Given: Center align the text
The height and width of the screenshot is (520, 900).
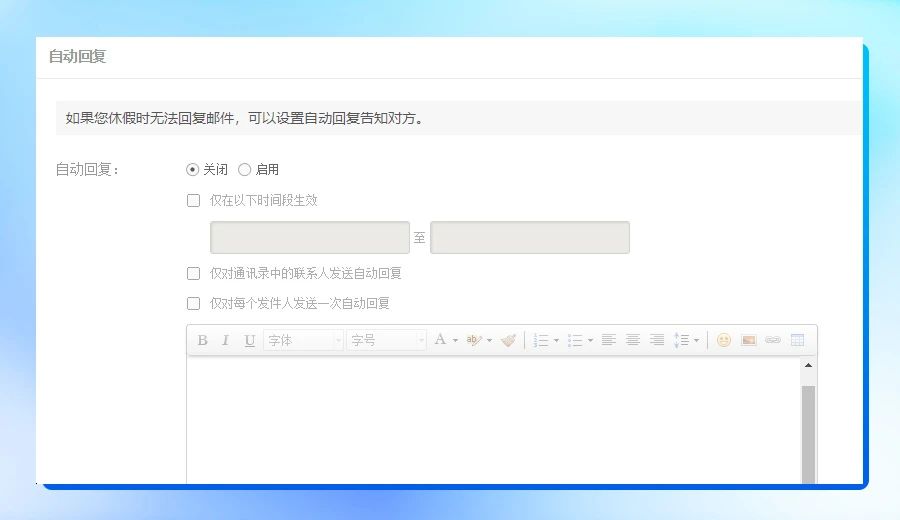Looking at the screenshot, I should point(632,340).
